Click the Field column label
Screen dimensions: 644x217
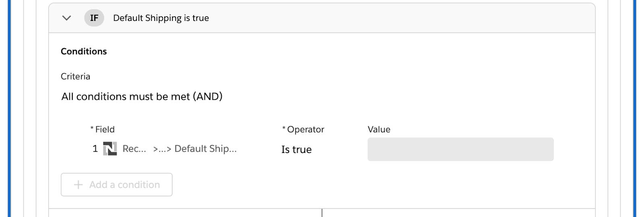coord(104,130)
